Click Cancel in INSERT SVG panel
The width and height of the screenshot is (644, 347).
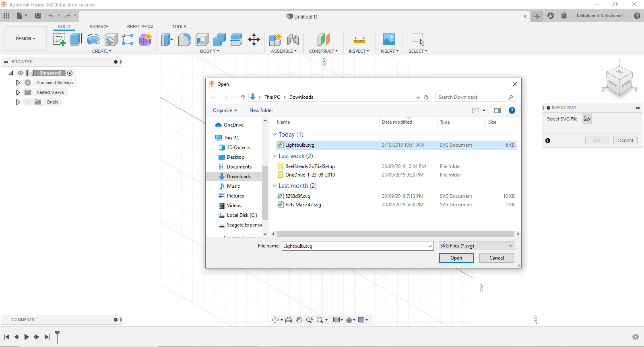pos(625,141)
